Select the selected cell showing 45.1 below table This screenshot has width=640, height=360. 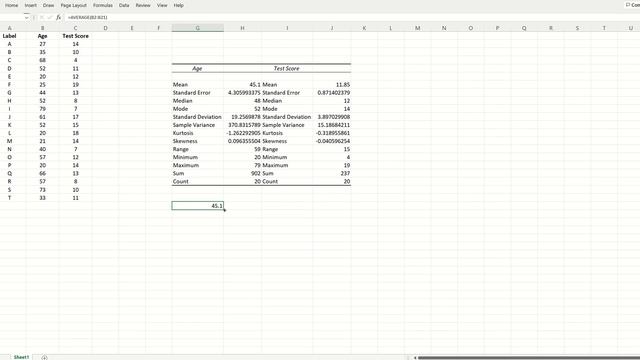click(x=198, y=206)
